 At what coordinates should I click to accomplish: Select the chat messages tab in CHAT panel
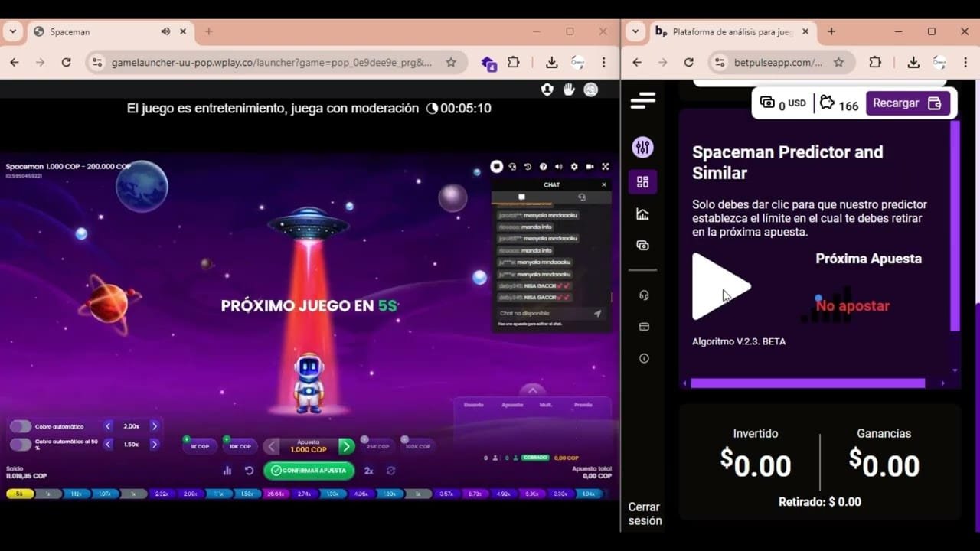(521, 197)
